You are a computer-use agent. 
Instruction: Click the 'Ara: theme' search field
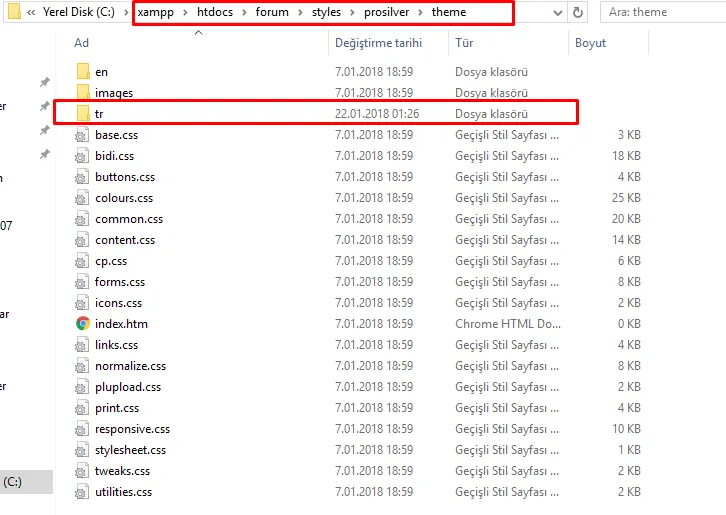(x=663, y=12)
